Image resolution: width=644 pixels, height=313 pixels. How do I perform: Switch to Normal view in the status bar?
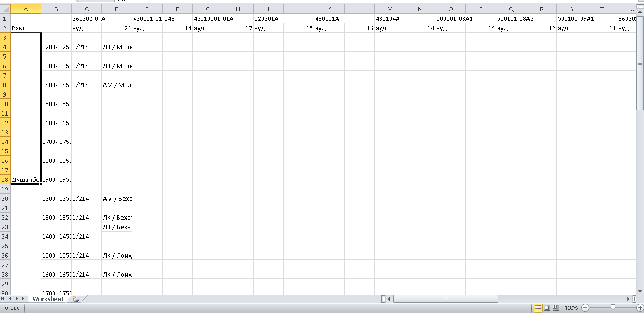click(x=538, y=308)
